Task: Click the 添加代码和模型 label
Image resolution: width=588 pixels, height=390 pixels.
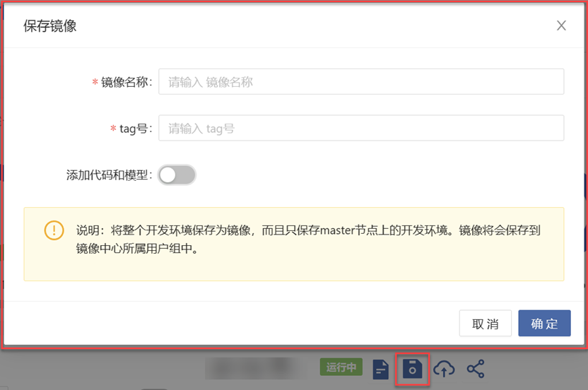Action: 109,175
